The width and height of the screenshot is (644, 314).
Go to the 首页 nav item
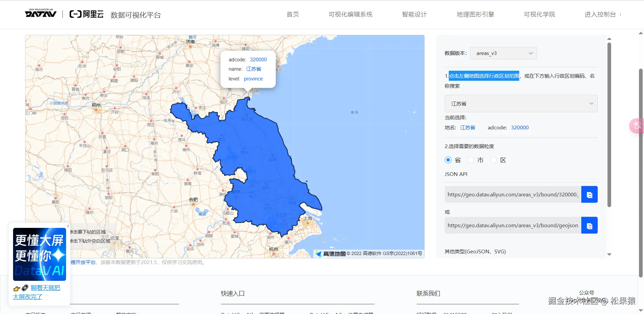293,14
